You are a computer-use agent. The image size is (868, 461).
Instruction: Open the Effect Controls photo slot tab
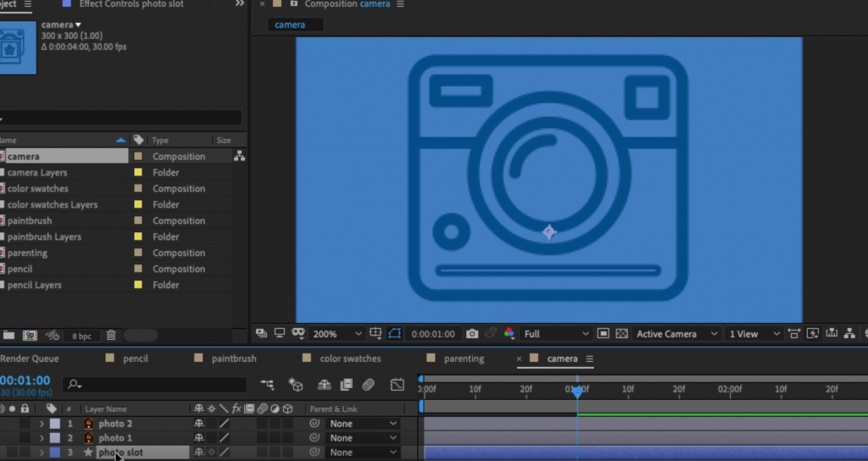131,4
